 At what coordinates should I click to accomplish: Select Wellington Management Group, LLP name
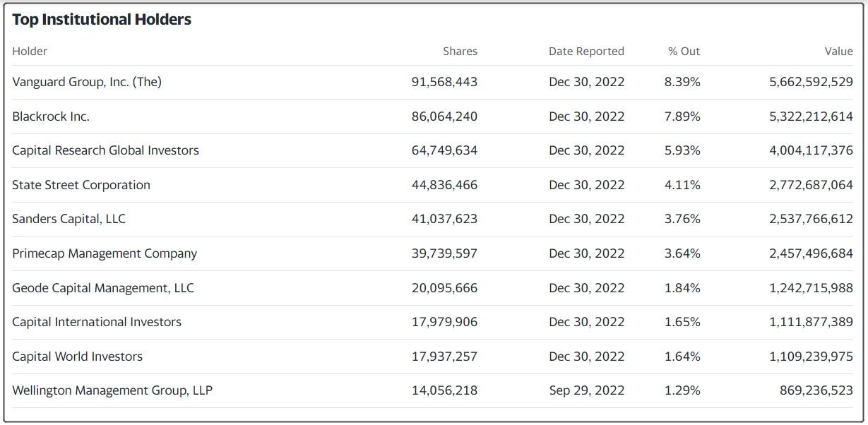pyautogui.click(x=112, y=390)
